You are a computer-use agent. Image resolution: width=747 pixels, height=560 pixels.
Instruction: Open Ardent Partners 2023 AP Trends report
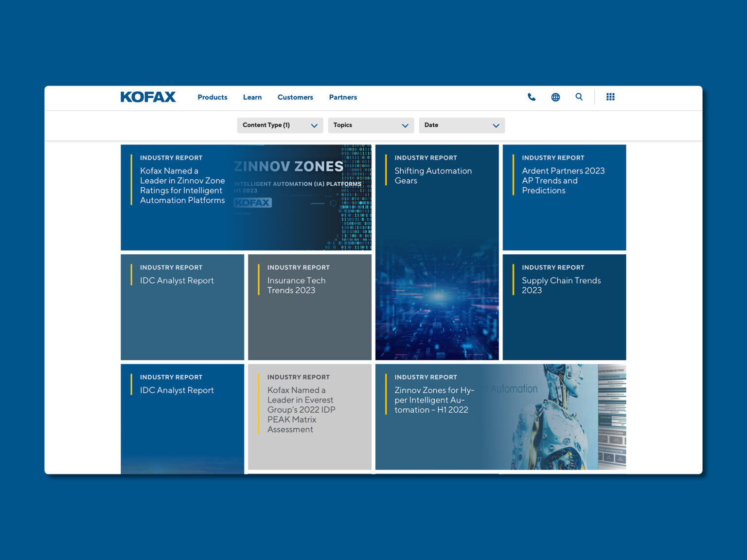pyautogui.click(x=563, y=181)
